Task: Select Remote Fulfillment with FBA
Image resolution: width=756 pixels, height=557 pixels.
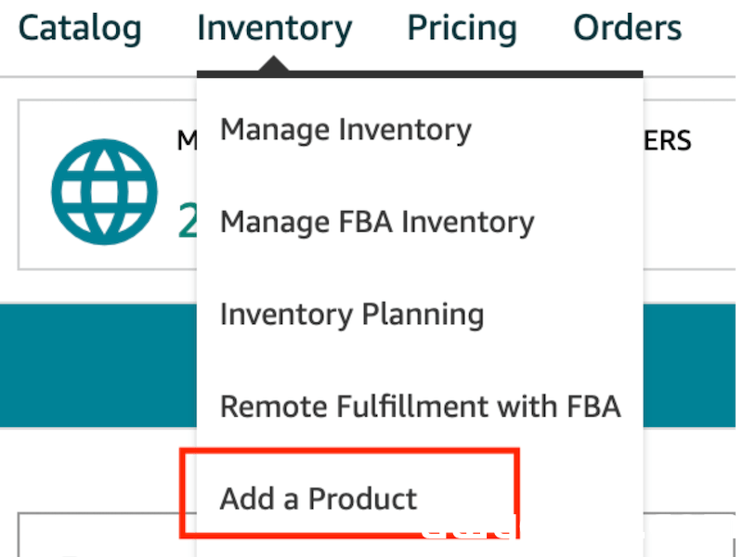Action: [420, 407]
